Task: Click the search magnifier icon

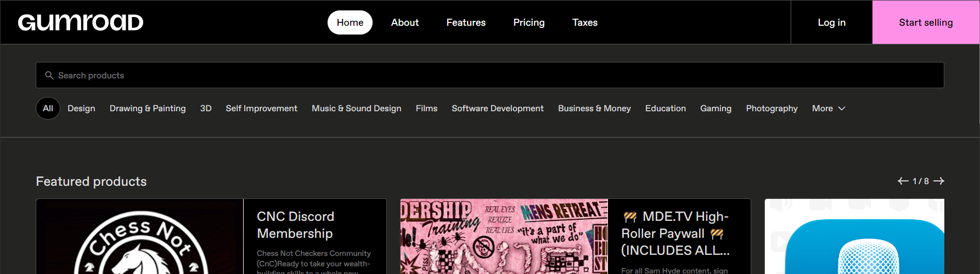Action: point(49,76)
